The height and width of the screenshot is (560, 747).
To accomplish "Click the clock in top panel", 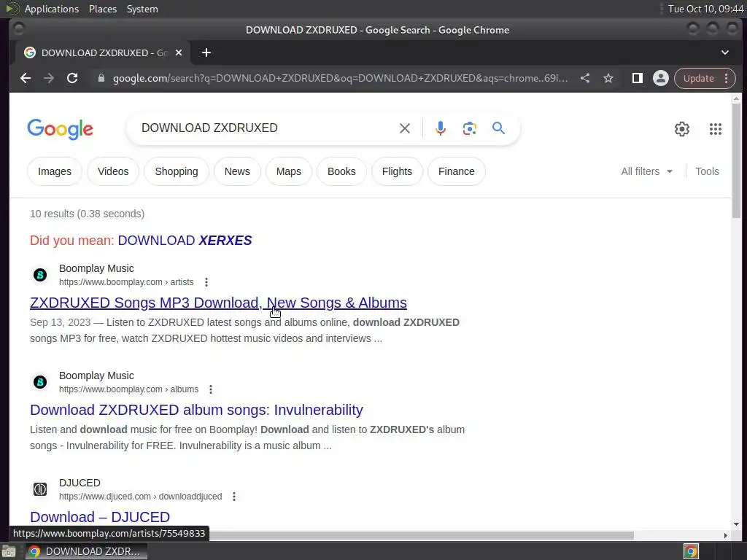I will pos(705,9).
